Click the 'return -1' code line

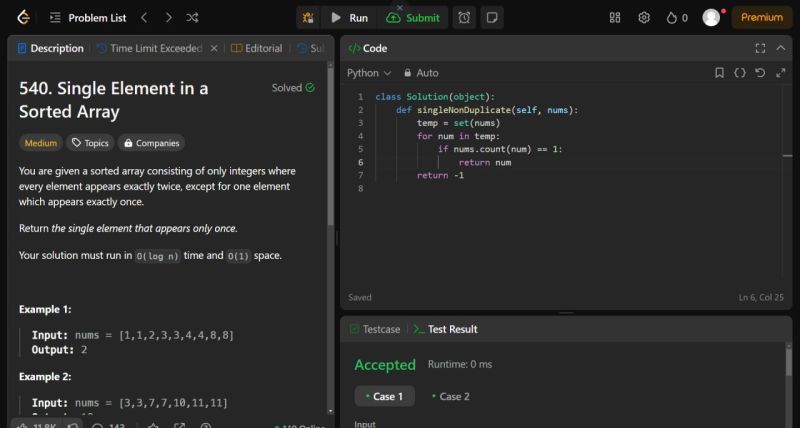(x=440, y=175)
